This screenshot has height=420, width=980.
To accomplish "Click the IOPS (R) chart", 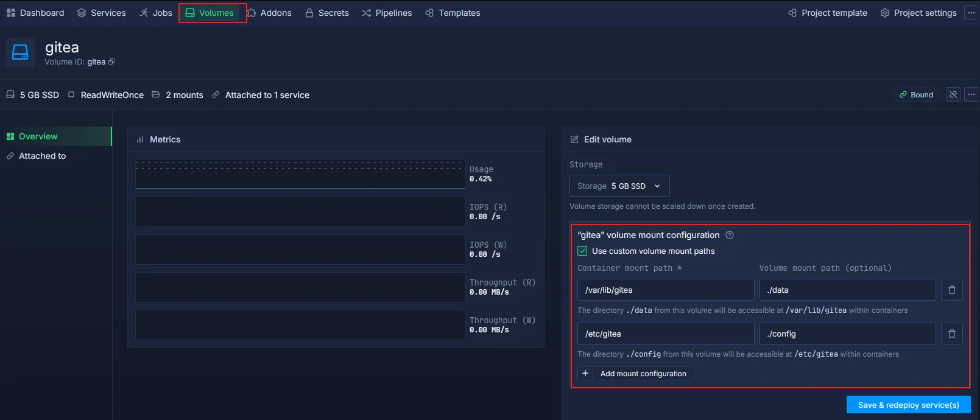I will 300,212.
